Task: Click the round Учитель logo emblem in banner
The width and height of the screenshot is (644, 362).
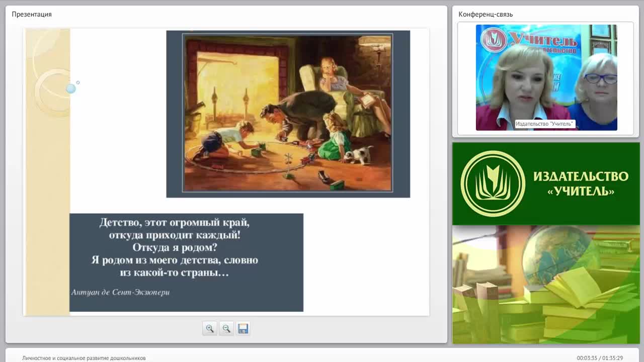Action: [x=493, y=184]
